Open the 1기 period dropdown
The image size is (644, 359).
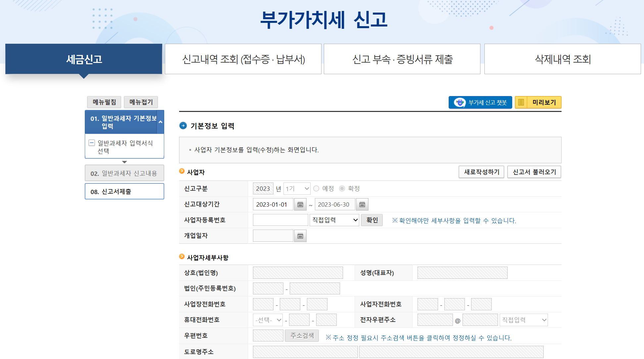(297, 188)
